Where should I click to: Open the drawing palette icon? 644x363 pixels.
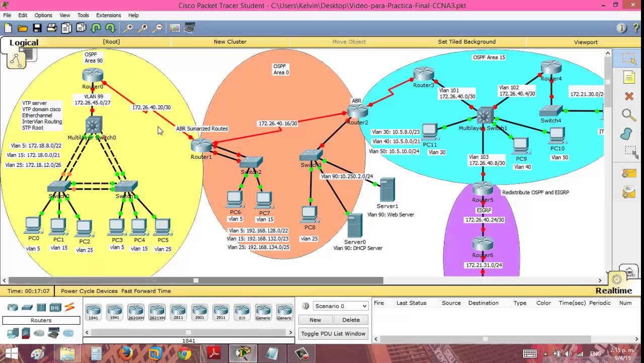pos(175,28)
